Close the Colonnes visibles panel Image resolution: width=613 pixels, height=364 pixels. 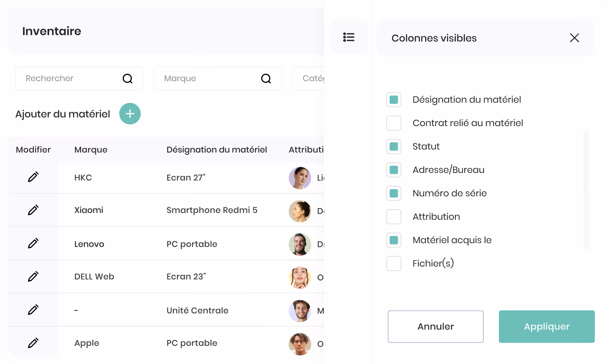pos(574,38)
